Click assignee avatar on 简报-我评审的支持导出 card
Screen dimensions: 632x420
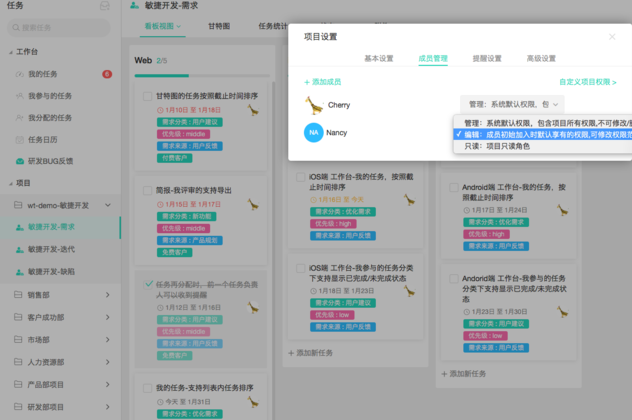[x=253, y=204]
